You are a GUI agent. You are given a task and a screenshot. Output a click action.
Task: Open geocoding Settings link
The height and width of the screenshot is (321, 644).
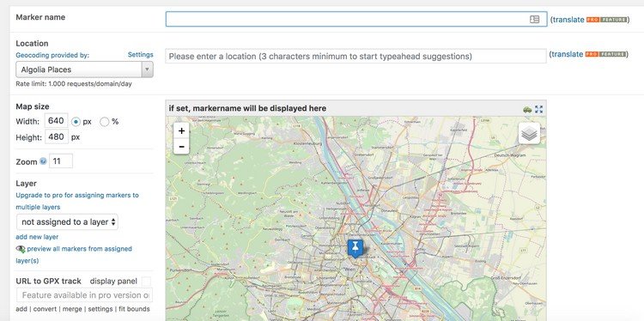(x=141, y=55)
